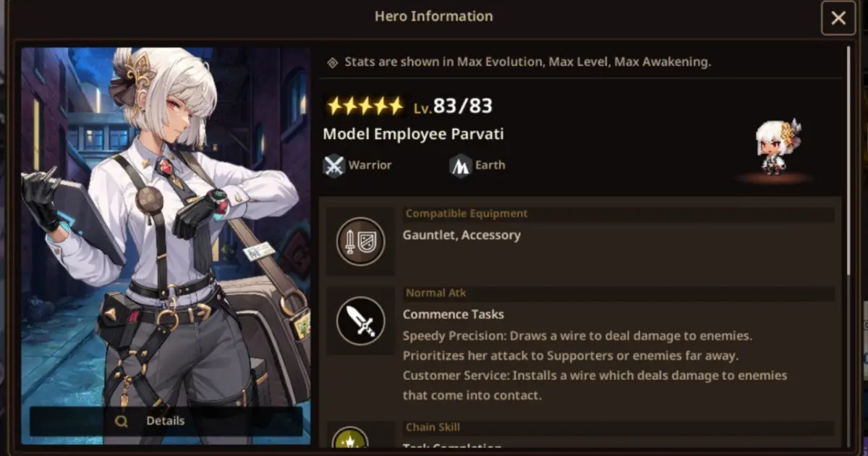868x456 pixels.
Task: Click the Model Employee Parvati hero name
Action: 413,135
